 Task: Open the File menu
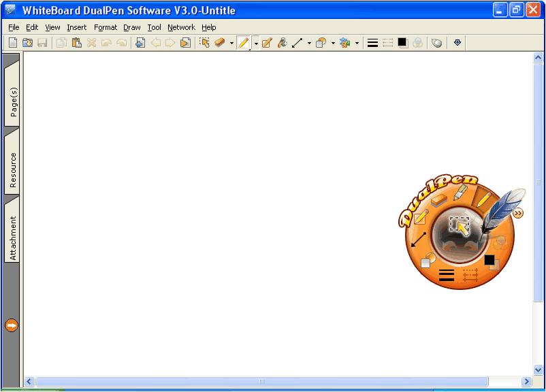point(14,27)
